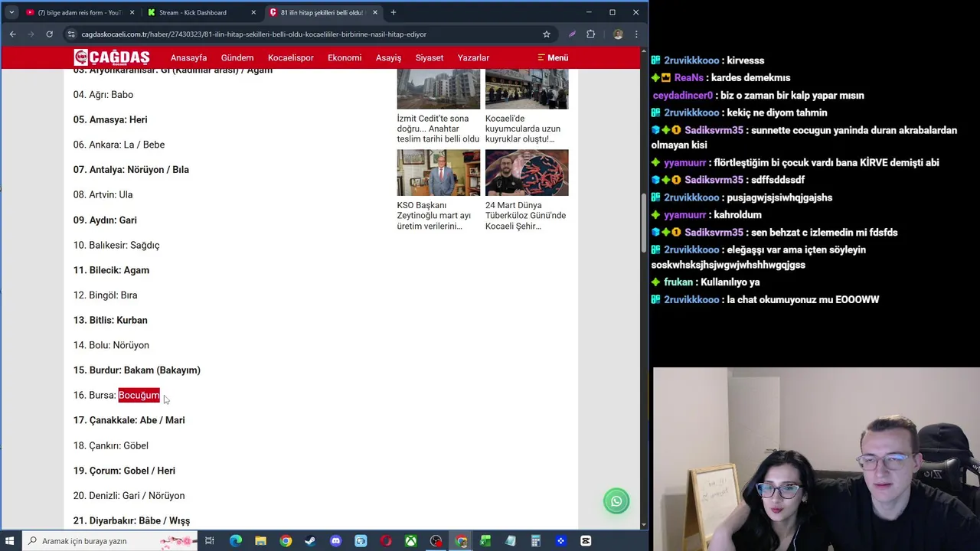Viewport: 980px width, 551px height.
Task: Open the Kocaelispor section
Action: point(291,57)
